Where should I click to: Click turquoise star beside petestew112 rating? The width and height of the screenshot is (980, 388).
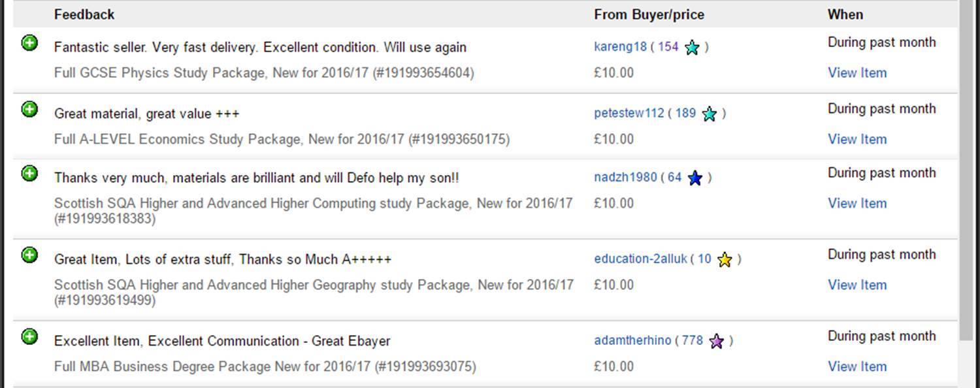(x=709, y=114)
